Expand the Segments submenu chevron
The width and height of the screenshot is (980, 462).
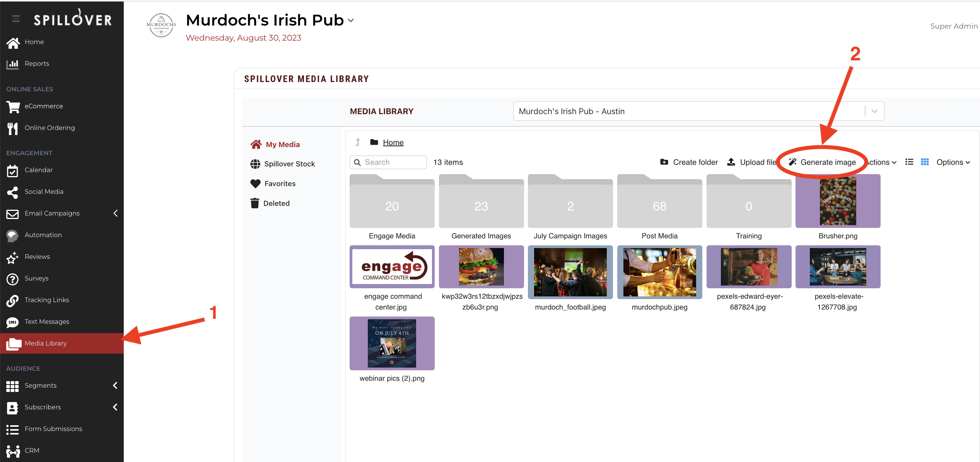pos(115,385)
